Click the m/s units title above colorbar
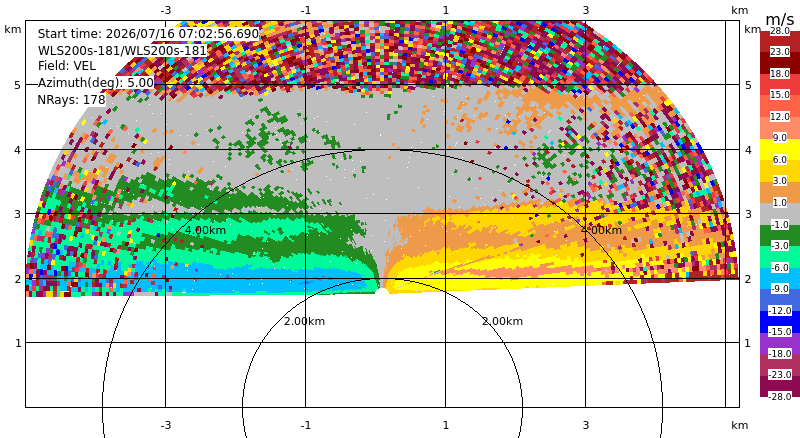The image size is (800, 438). pos(780,19)
